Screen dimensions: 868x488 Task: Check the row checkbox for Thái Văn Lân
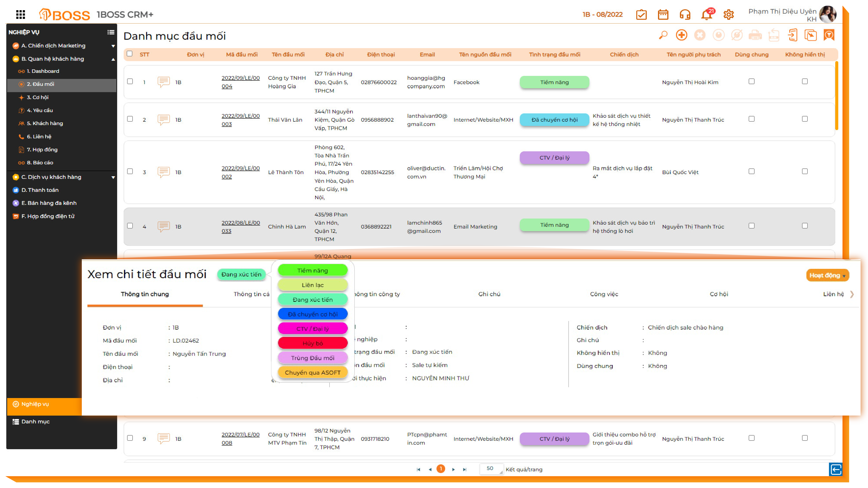tap(130, 119)
